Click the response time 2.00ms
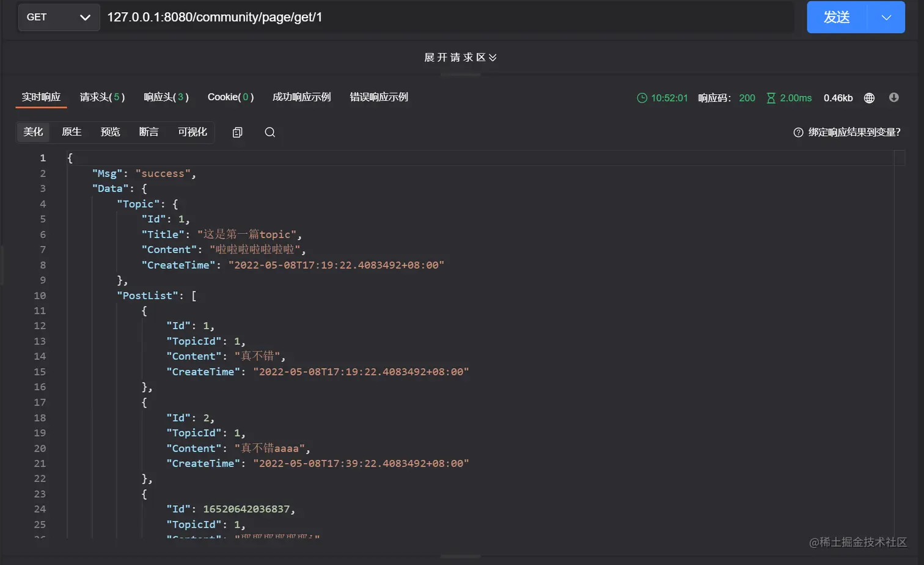Viewport: 924px width, 565px height. click(796, 98)
